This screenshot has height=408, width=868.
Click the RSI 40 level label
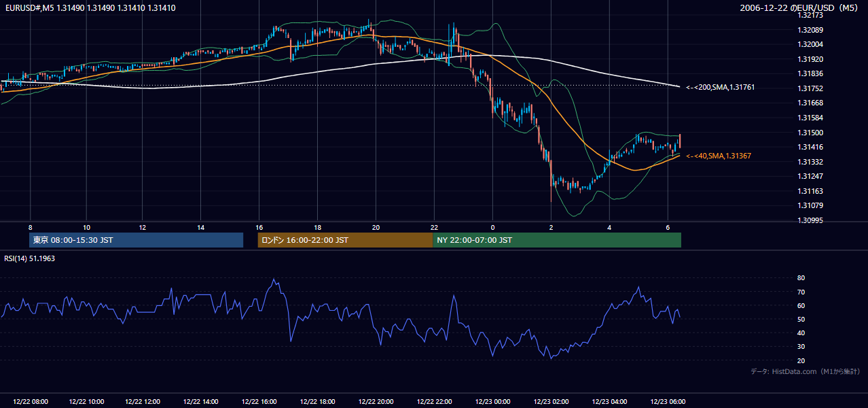pyautogui.click(x=801, y=333)
